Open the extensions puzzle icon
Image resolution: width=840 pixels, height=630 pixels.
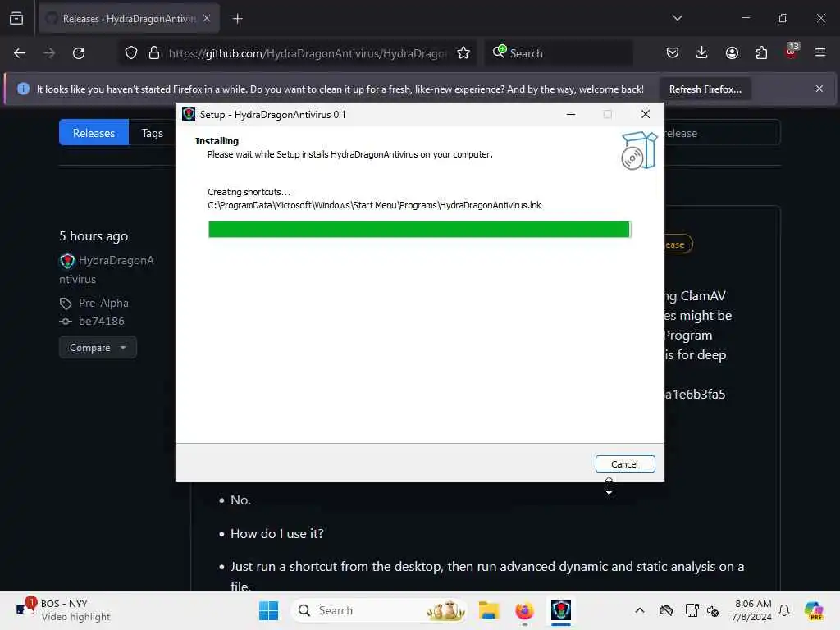coord(761,53)
